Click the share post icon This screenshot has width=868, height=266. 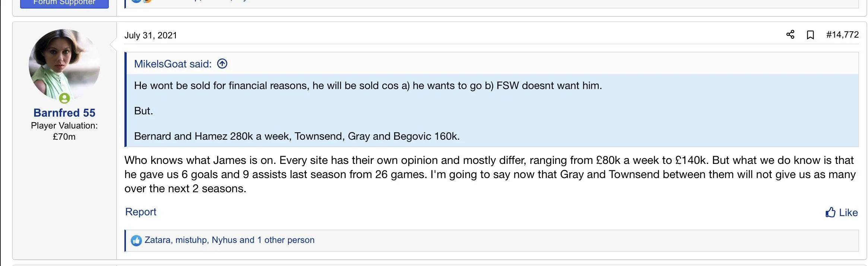tap(790, 35)
